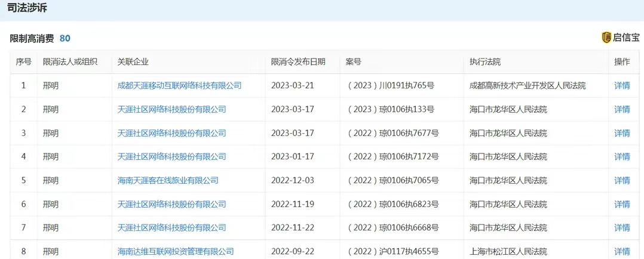Viewport: 644px width, 259px height.
Task: View 详情 for case 沪0117执4655号
Action: [622, 252]
